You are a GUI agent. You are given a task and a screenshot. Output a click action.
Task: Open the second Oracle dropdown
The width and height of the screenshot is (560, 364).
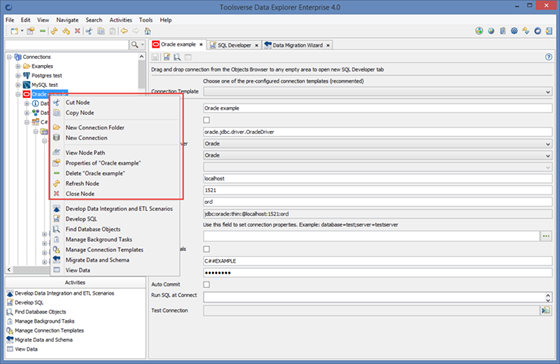(378, 155)
